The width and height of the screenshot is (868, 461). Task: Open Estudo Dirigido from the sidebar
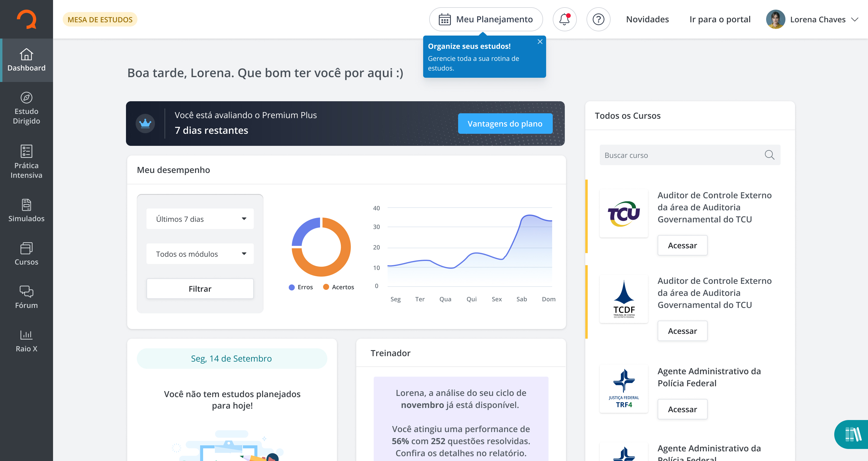[x=26, y=108]
